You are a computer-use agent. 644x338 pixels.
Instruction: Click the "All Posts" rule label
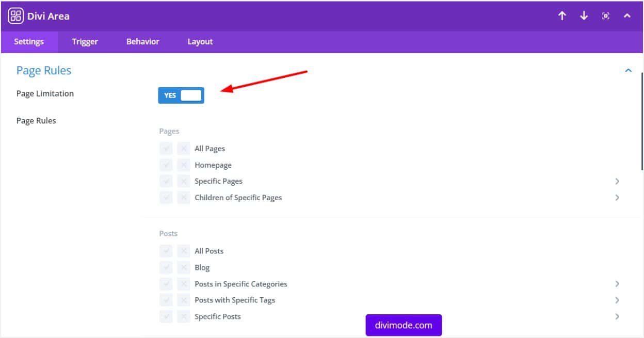(x=209, y=251)
